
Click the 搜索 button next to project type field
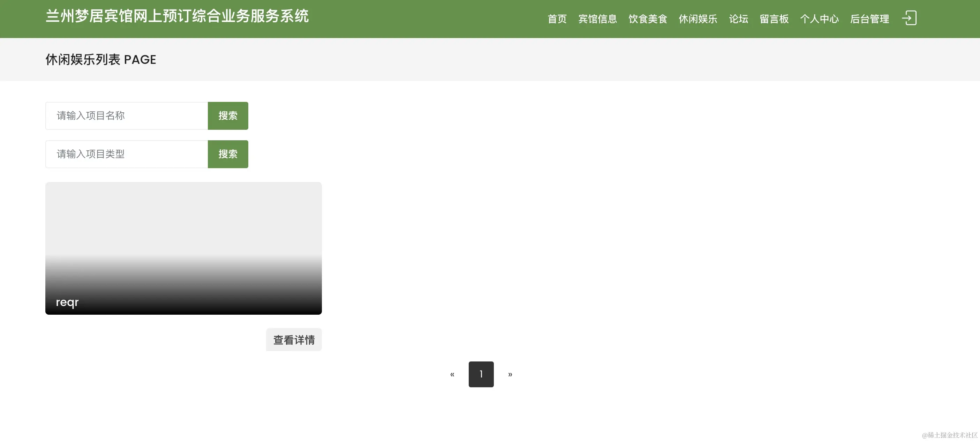click(227, 154)
